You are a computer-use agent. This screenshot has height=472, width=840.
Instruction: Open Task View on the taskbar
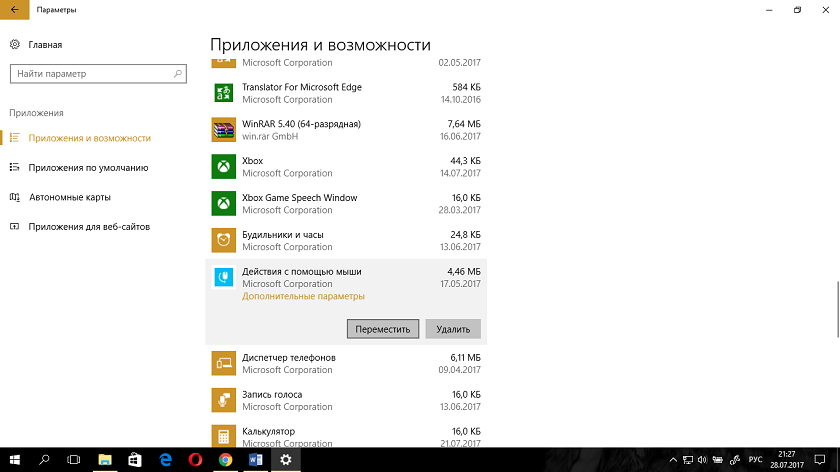tap(74, 460)
